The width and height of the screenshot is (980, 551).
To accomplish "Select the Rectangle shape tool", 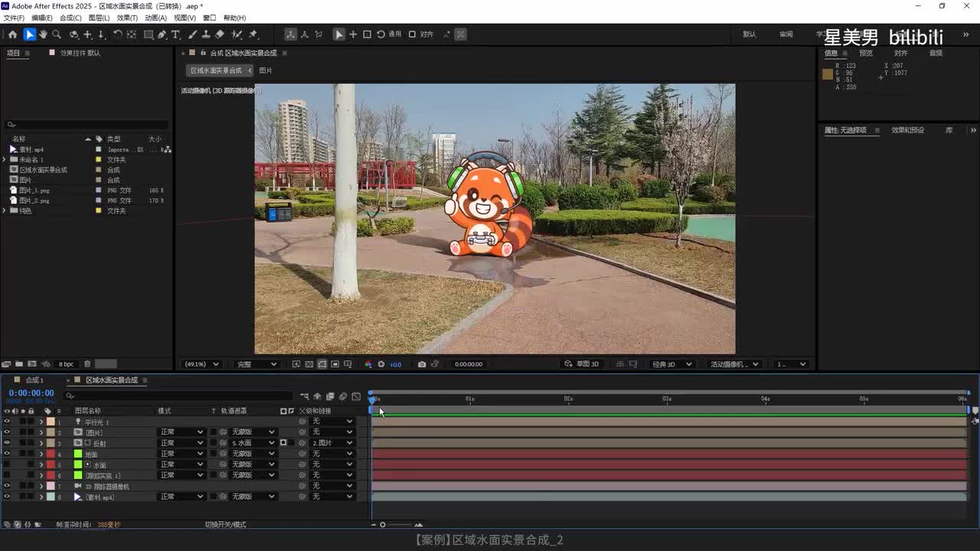I will pos(149,34).
